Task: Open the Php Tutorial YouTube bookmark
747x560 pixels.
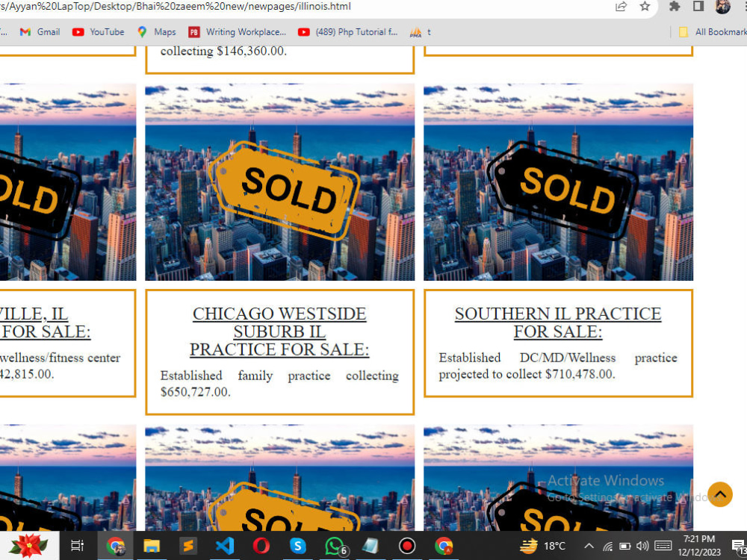Action: [x=347, y=32]
